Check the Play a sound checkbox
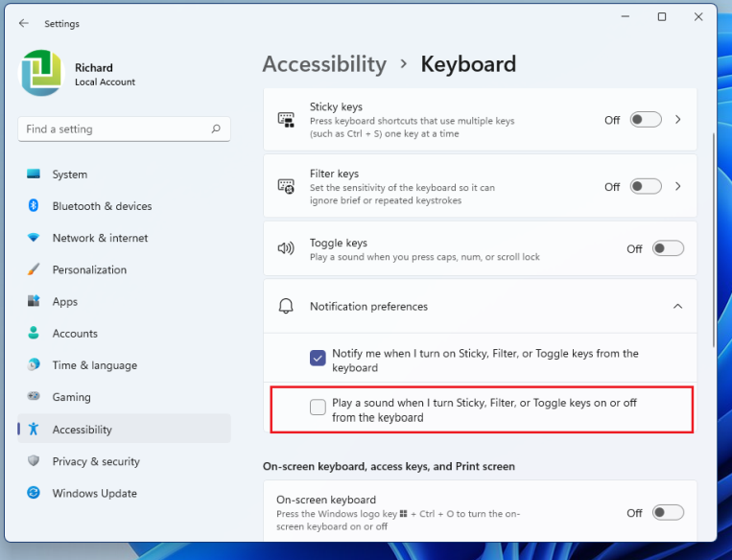Screen dimensions: 732x560 click(318, 408)
